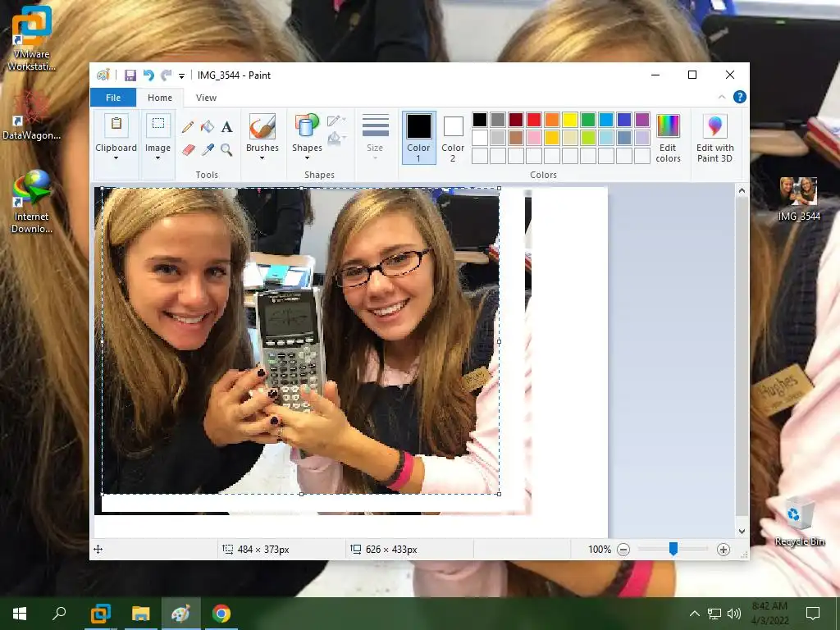
Task: Collapse the ribbon with chevron arrow
Action: click(x=722, y=97)
